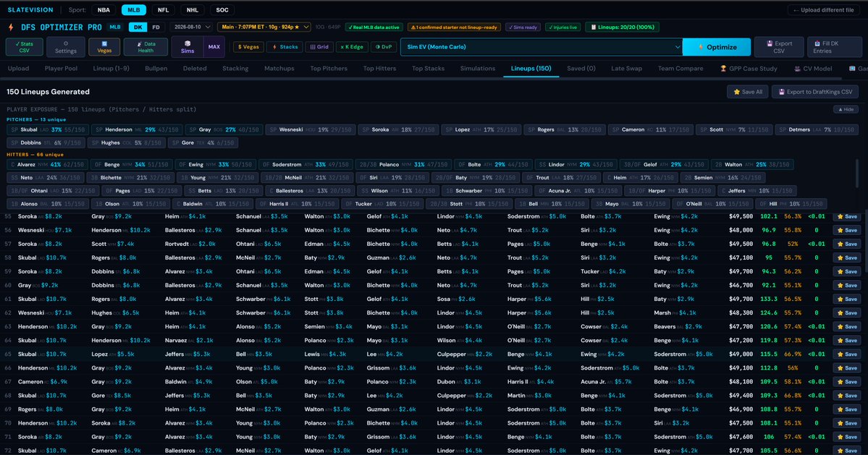
Task: Open the Saved (0) tab
Action: [x=581, y=69]
